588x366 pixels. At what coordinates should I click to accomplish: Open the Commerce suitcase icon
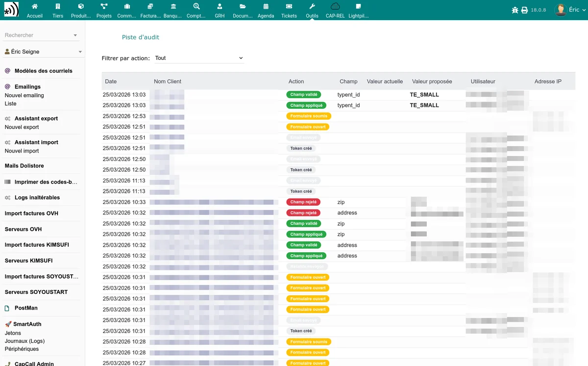coord(127,6)
